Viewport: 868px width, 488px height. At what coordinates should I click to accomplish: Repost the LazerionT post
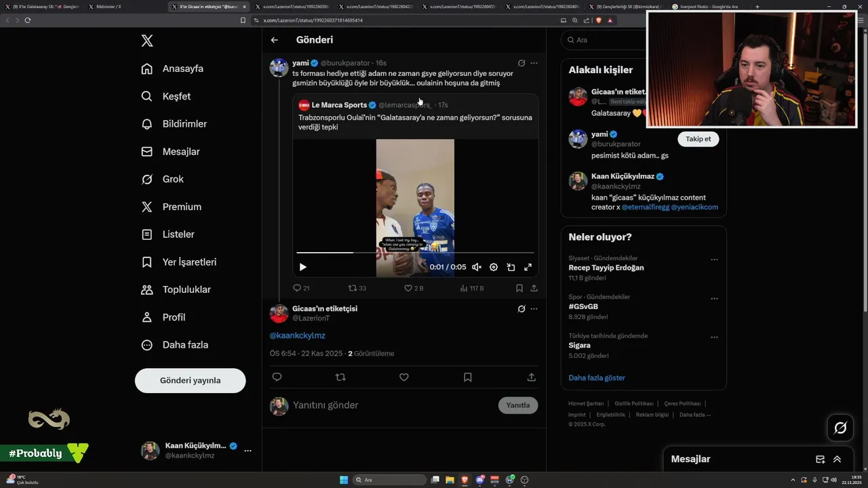pyautogui.click(x=340, y=377)
